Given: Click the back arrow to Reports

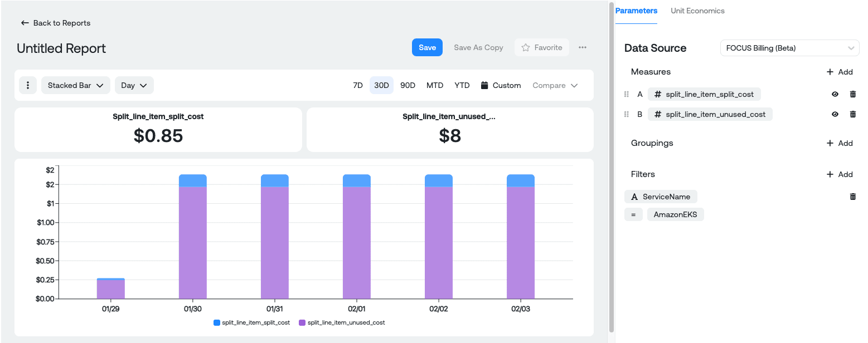Looking at the screenshot, I should pos(25,23).
